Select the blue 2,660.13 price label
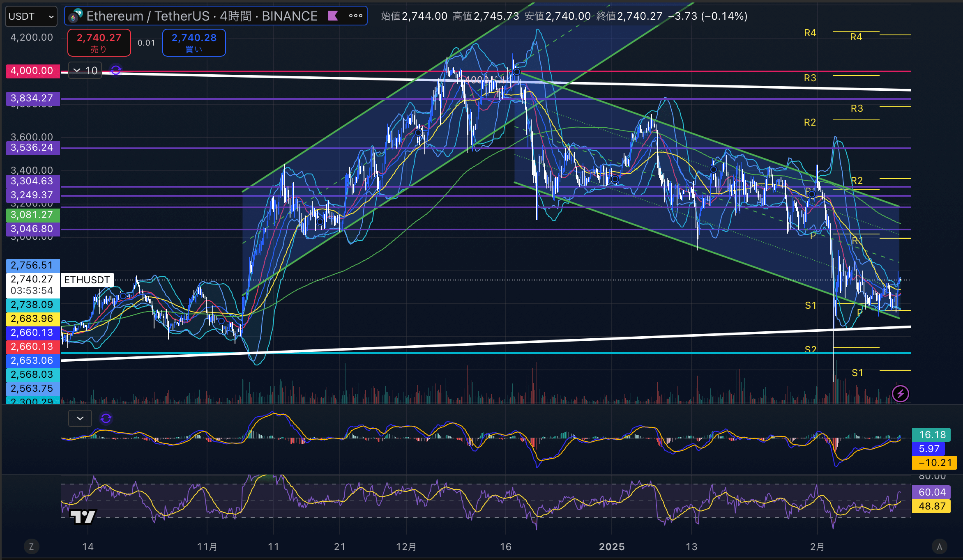This screenshot has height=560, width=963. coord(32,333)
